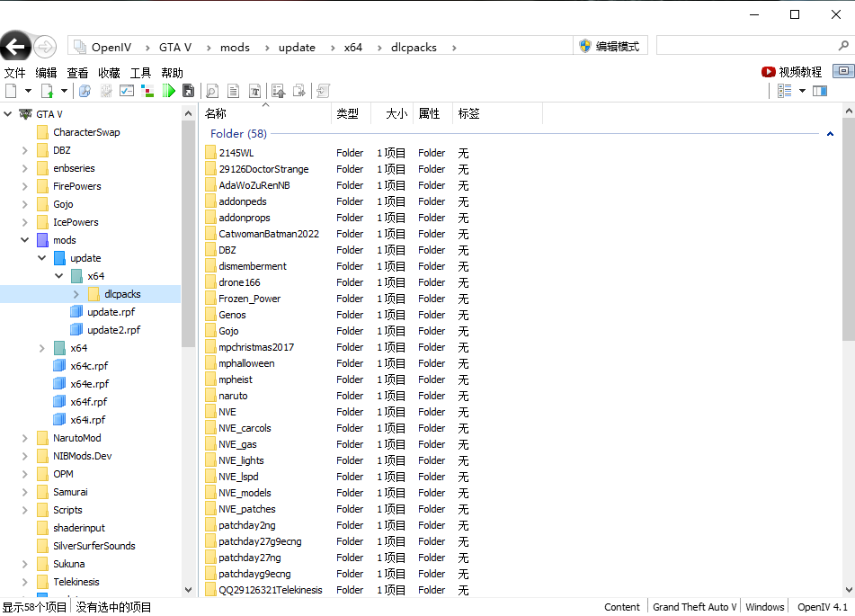Click the search magnifier icon

tap(843, 46)
